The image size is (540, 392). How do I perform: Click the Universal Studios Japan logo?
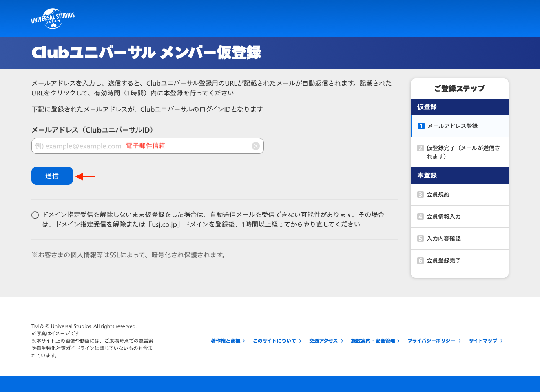pyautogui.click(x=53, y=18)
